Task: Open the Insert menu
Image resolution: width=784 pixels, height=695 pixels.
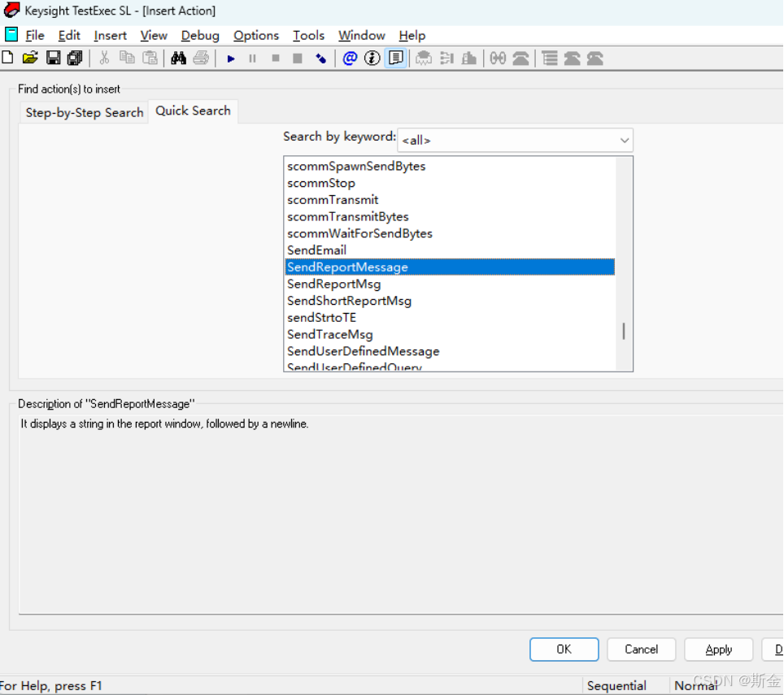Action: (x=110, y=36)
